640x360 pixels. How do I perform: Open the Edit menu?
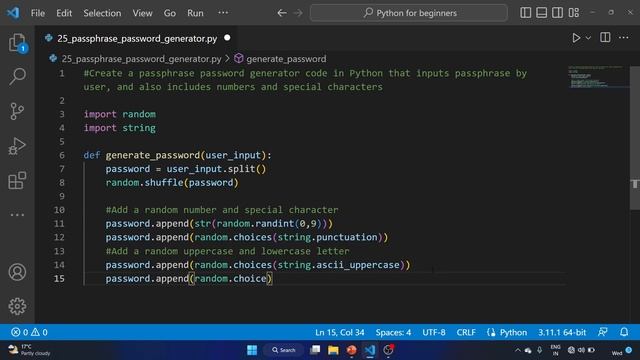pyautogui.click(x=64, y=13)
